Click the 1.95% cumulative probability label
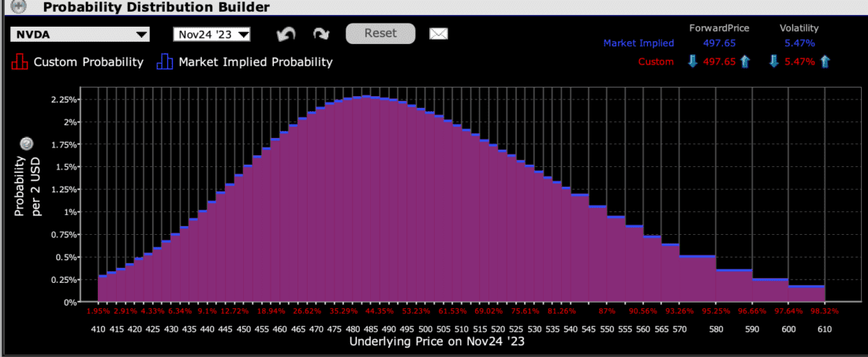 98,311
